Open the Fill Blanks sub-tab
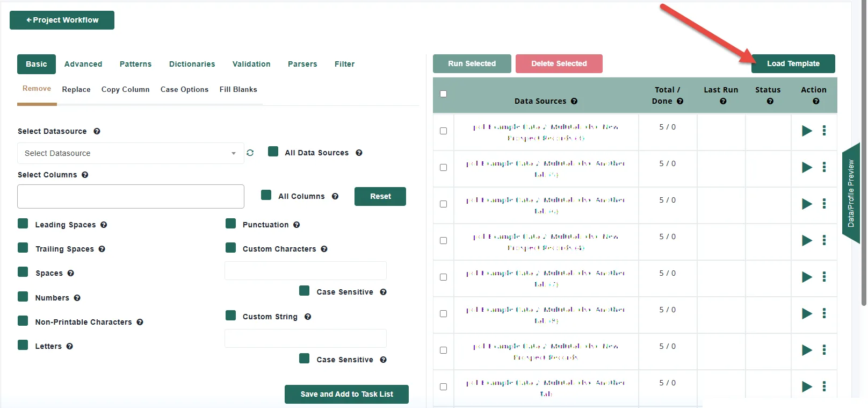The height and width of the screenshot is (408, 868). tap(238, 89)
